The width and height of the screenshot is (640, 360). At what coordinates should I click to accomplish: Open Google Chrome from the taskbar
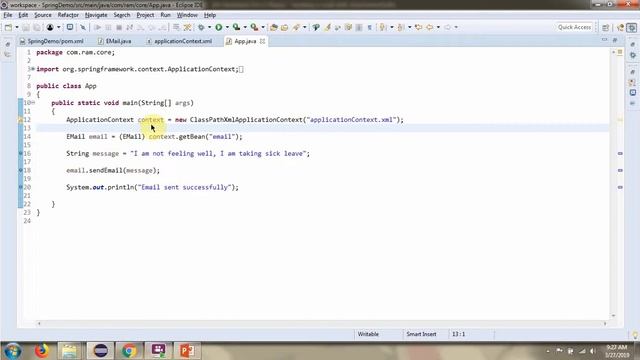pos(129,351)
